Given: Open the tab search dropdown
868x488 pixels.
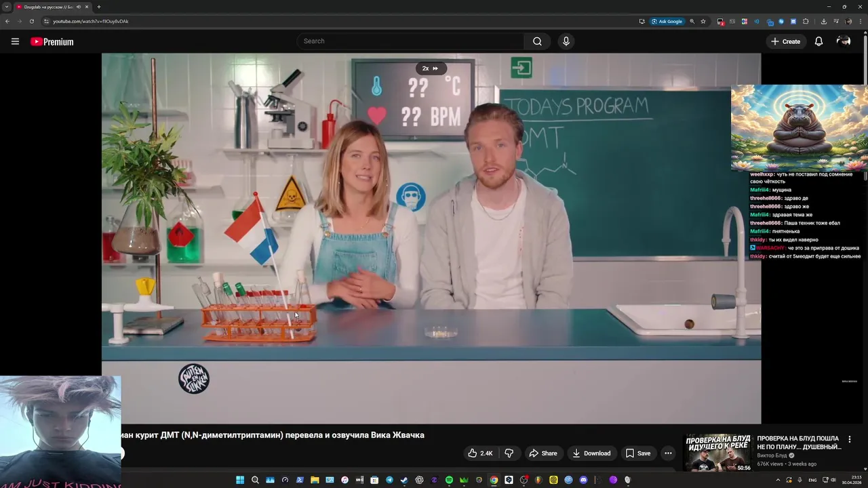Looking at the screenshot, I should (x=6, y=7).
